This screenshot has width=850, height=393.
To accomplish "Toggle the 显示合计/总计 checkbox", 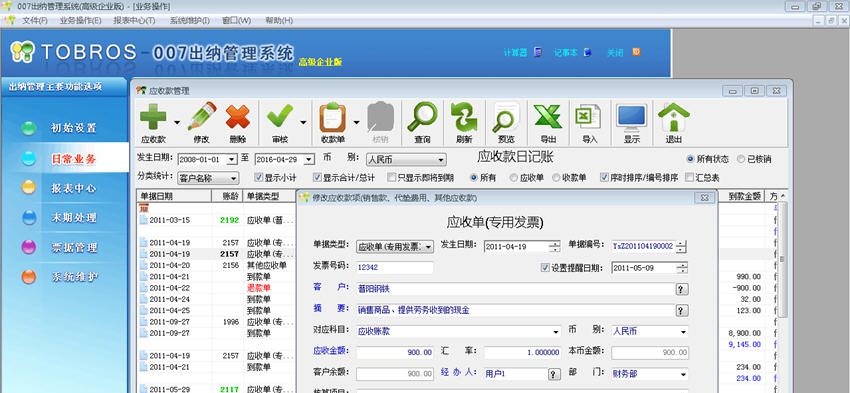I will [317, 177].
